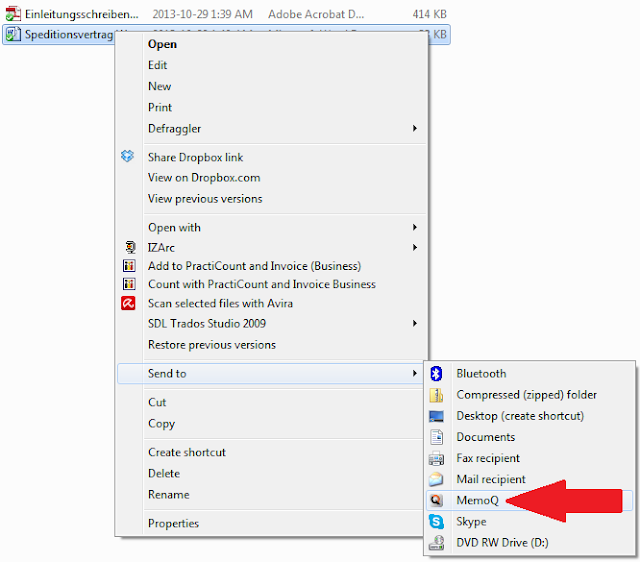Screen dimensions: 640x562
Task: Choose View previous versions
Action: click(205, 199)
